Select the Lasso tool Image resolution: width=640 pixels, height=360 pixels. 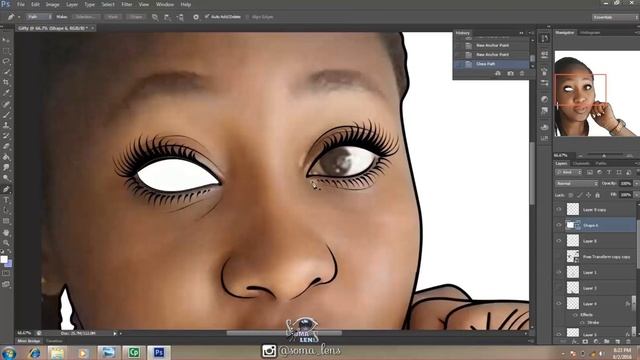(6, 61)
